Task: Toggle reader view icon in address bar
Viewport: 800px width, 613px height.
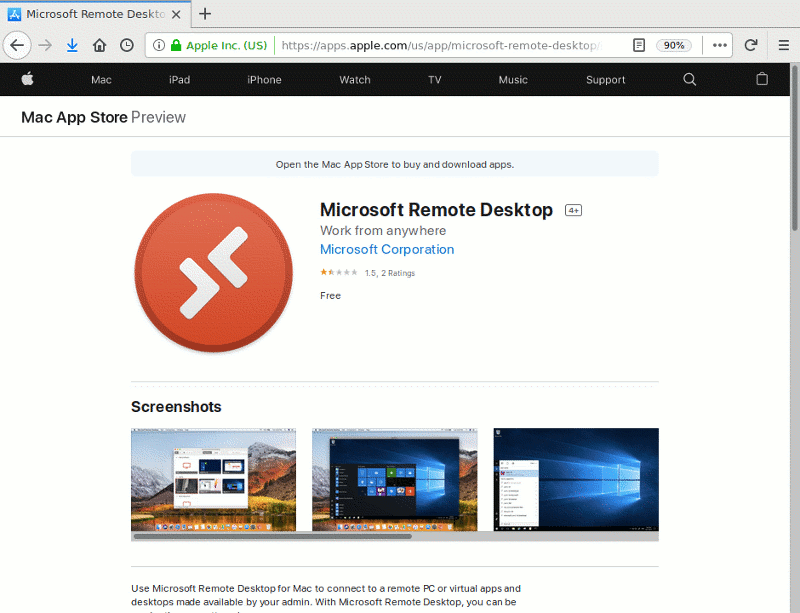Action: [x=639, y=45]
